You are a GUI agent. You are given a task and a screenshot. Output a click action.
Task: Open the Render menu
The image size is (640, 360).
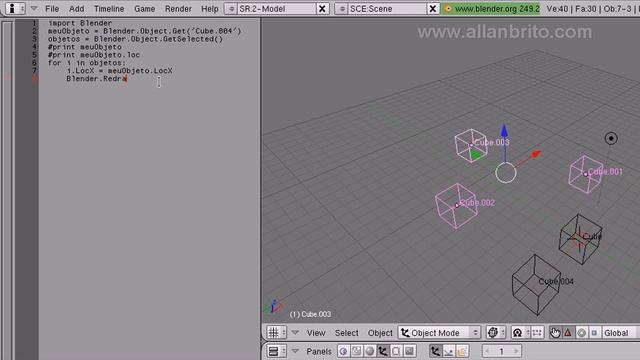178,9
